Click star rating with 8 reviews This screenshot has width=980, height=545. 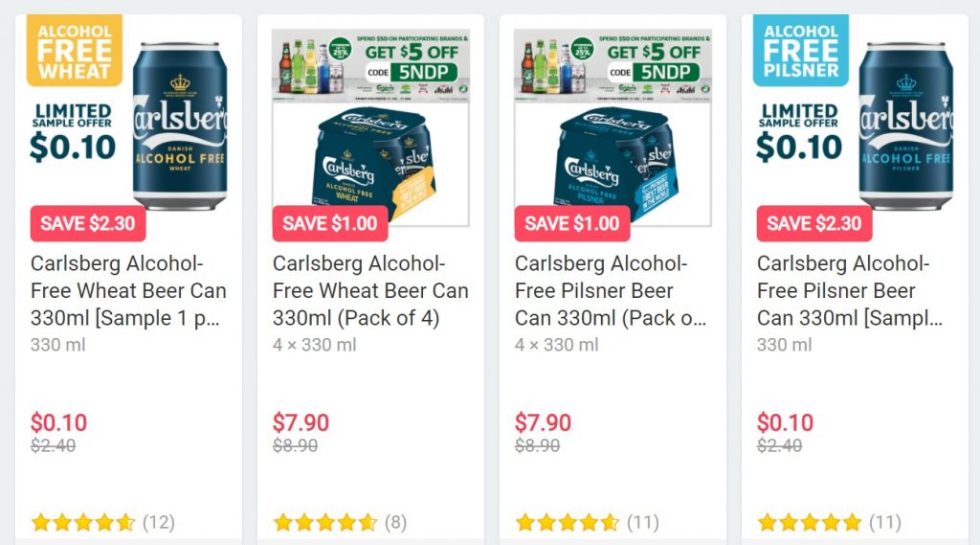325,523
